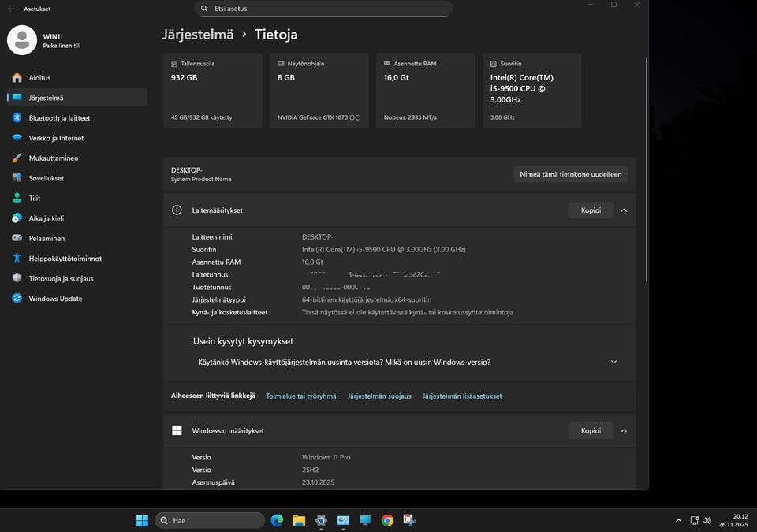Navigate to Järjestelmä in the breadcrumb

(198, 35)
